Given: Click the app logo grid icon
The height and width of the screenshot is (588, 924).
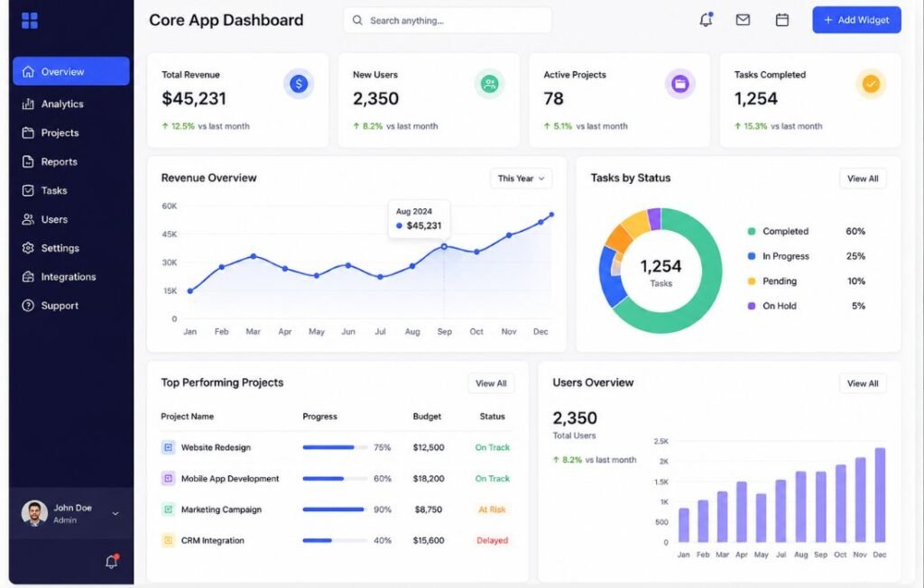Looking at the screenshot, I should pos(30,21).
